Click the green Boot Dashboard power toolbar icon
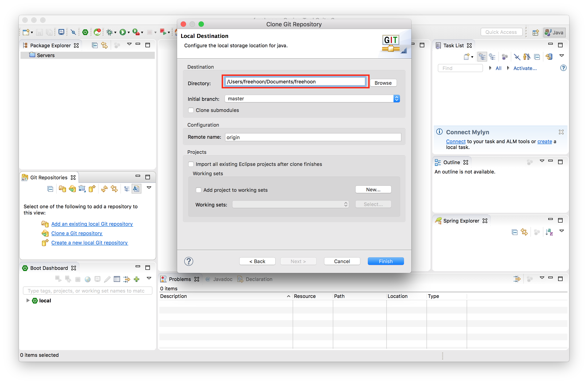 point(85,32)
